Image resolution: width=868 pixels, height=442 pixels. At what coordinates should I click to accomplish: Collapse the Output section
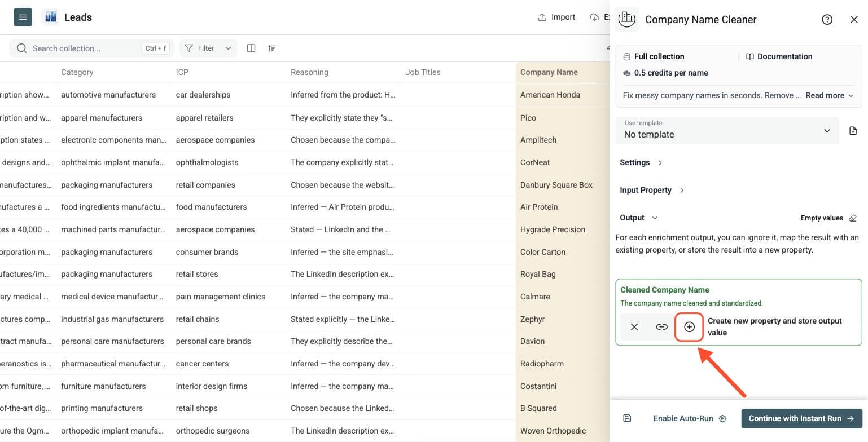639,218
